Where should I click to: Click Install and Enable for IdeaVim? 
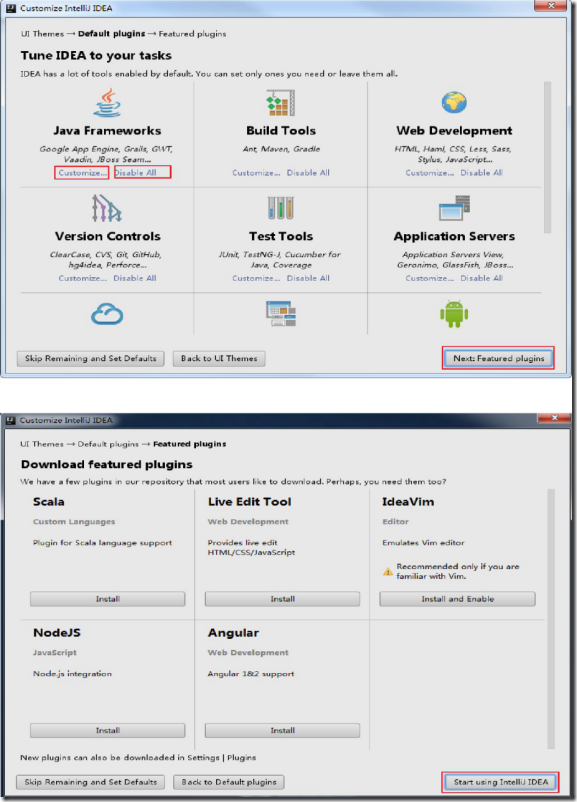pos(457,599)
